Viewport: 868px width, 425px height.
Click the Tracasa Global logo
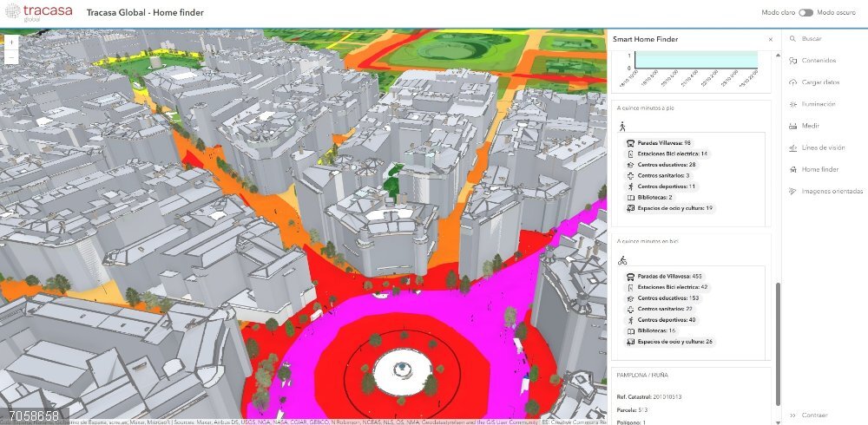(x=38, y=13)
